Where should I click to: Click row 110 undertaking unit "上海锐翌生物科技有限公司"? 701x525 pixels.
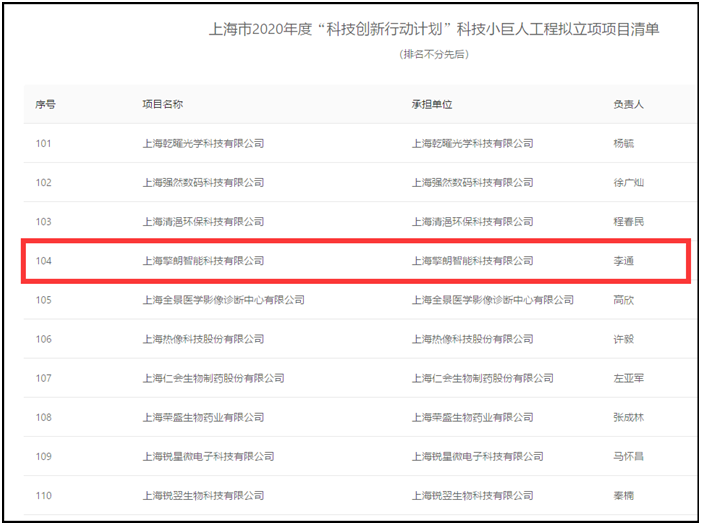(x=473, y=495)
